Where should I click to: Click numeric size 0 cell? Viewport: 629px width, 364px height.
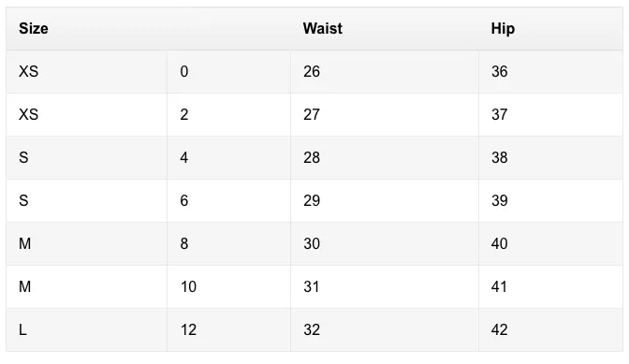point(228,72)
